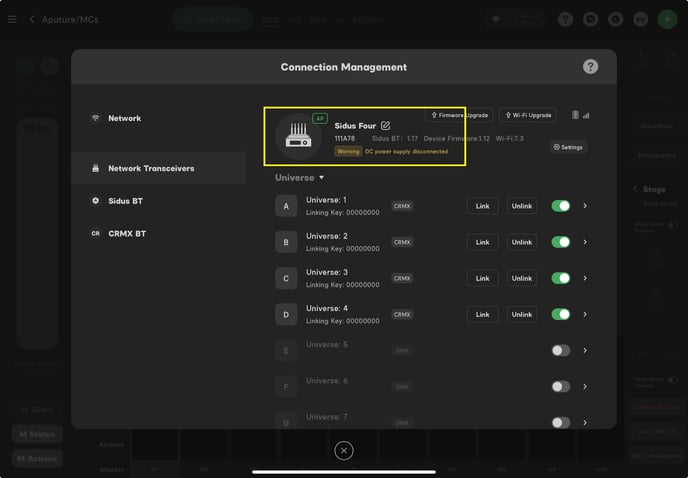Go back using the arrow beside Aputure/MCs
688x478 pixels.
(32, 19)
